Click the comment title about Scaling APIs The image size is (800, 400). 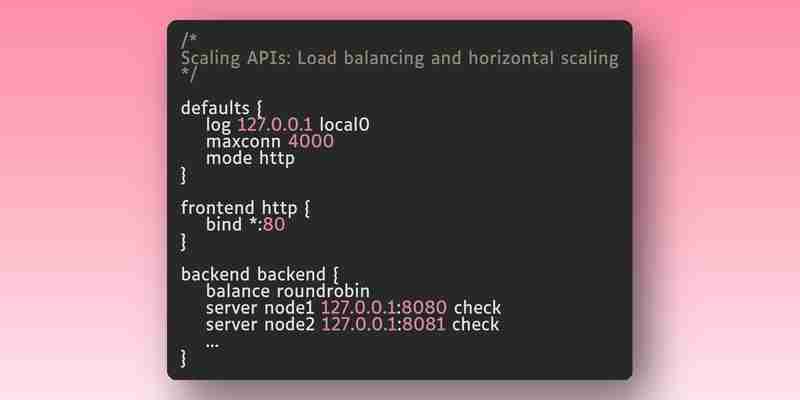399,58
